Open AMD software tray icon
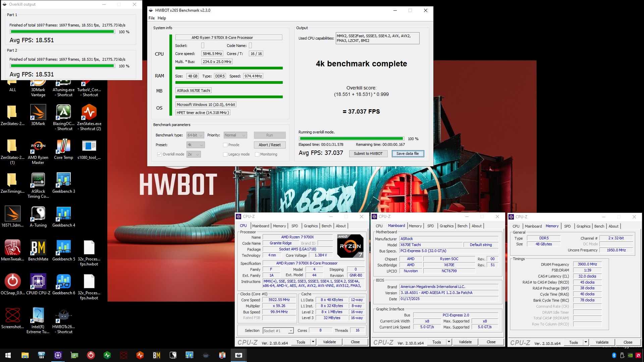The image size is (644, 362). (638, 355)
